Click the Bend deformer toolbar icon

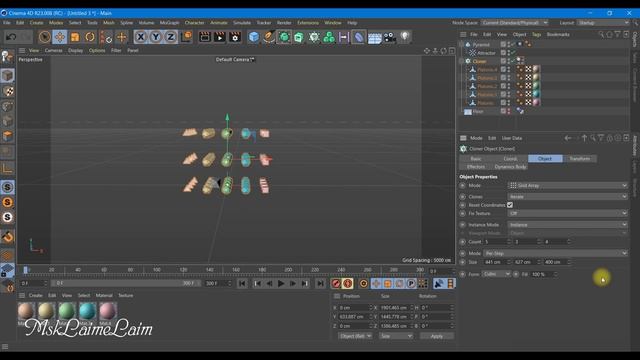coord(359,37)
